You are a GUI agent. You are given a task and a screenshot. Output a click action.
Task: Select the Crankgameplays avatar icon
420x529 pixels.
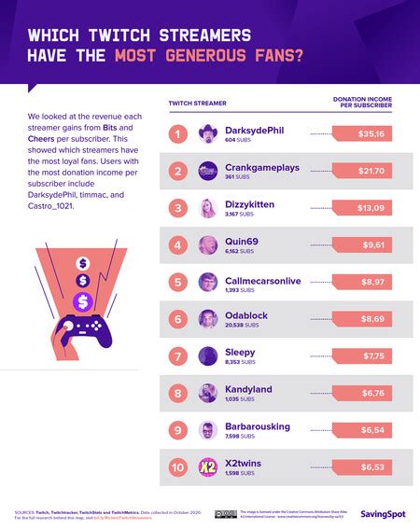(208, 171)
